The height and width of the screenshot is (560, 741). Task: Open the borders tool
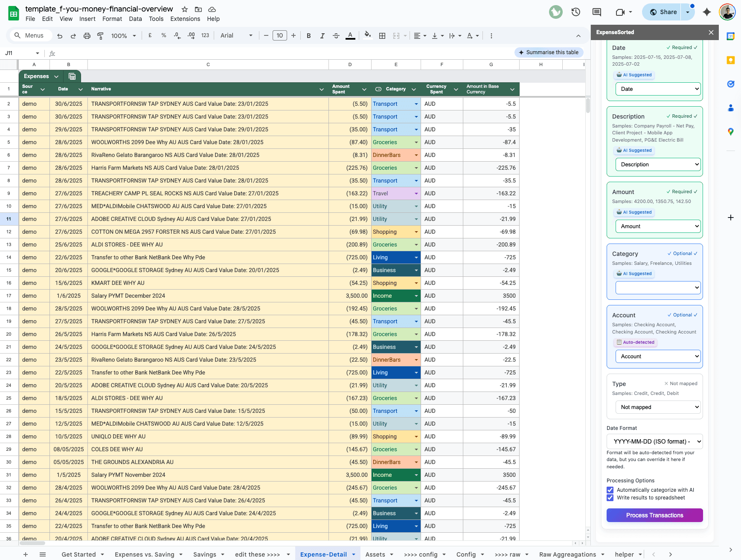(x=382, y=36)
